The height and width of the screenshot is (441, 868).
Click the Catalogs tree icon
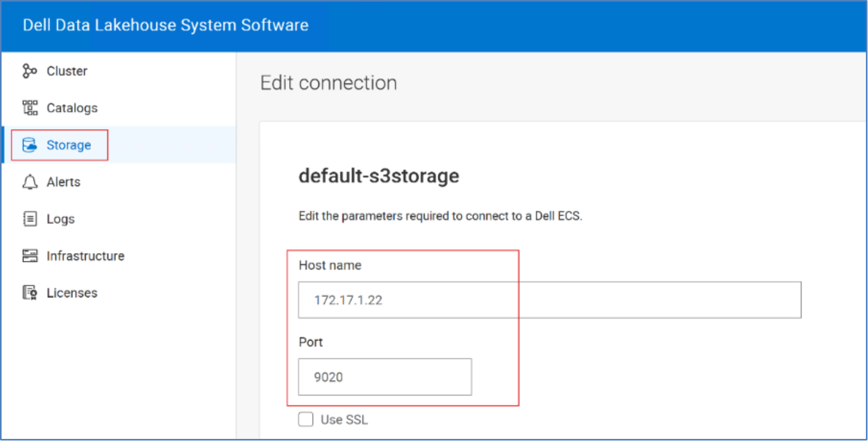(30, 108)
